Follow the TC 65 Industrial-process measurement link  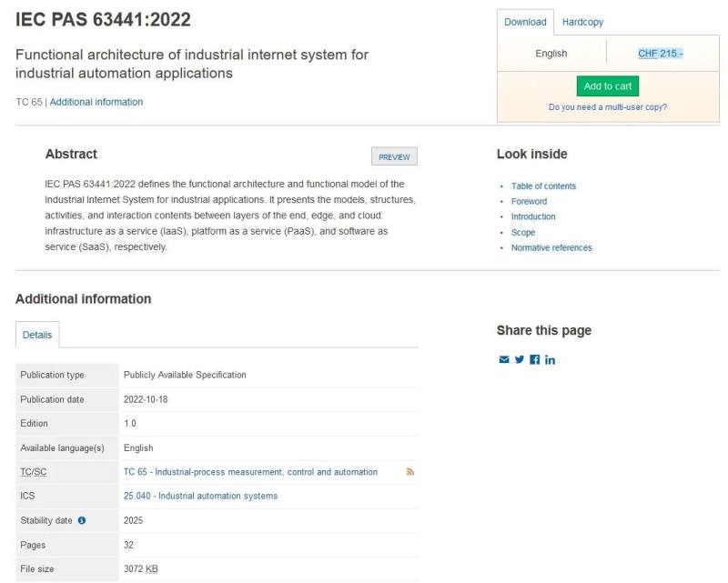pyautogui.click(x=250, y=472)
